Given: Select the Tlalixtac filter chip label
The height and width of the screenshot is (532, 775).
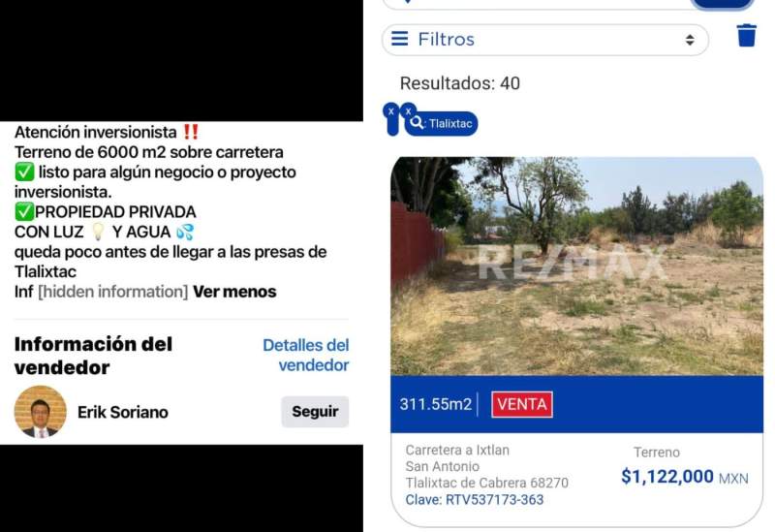Looking at the screenshot, I should coord(450,123).
